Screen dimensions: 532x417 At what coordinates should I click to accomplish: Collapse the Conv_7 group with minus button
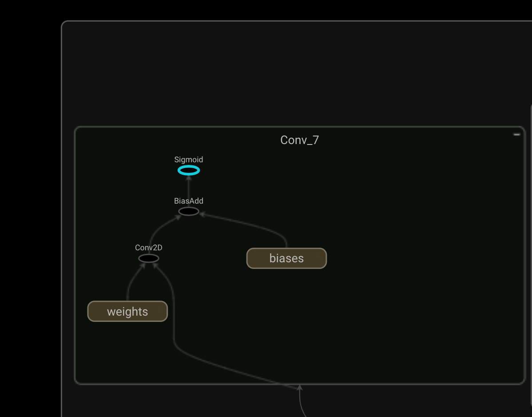pyautogui.click(x=517, y=134)
